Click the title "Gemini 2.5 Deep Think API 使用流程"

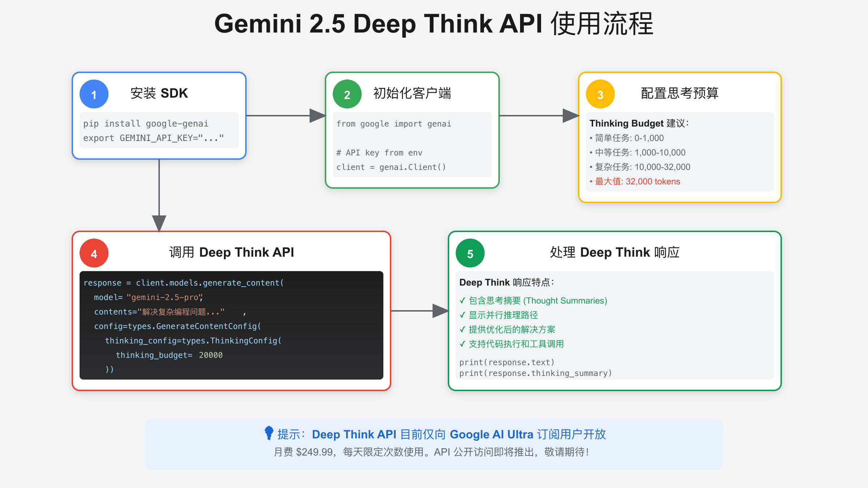coord(434,24)
